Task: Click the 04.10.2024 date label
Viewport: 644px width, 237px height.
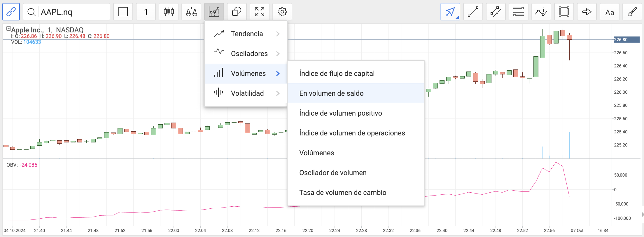Action: [15, 231]
